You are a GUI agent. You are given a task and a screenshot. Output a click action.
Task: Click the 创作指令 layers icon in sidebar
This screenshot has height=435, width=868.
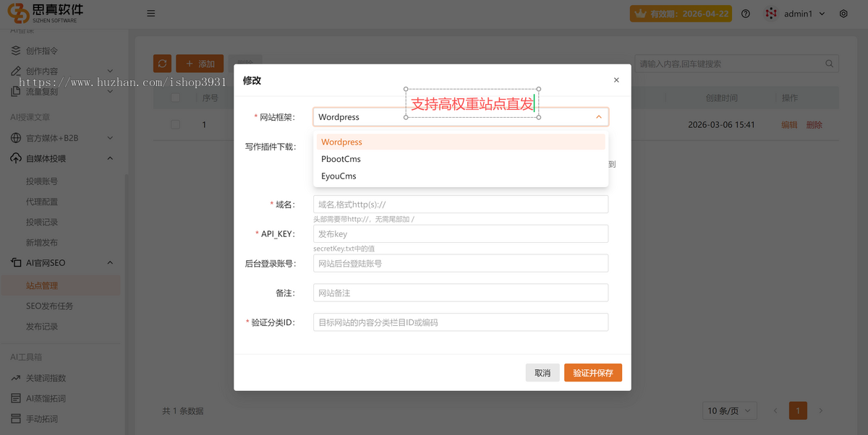[x=16, y=51]
